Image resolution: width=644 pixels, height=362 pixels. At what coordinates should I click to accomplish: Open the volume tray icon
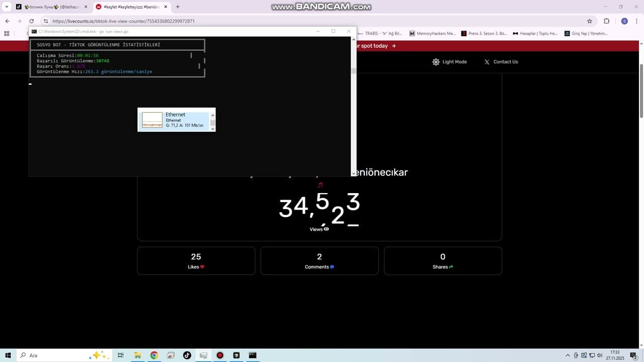[x=599, y=355]
